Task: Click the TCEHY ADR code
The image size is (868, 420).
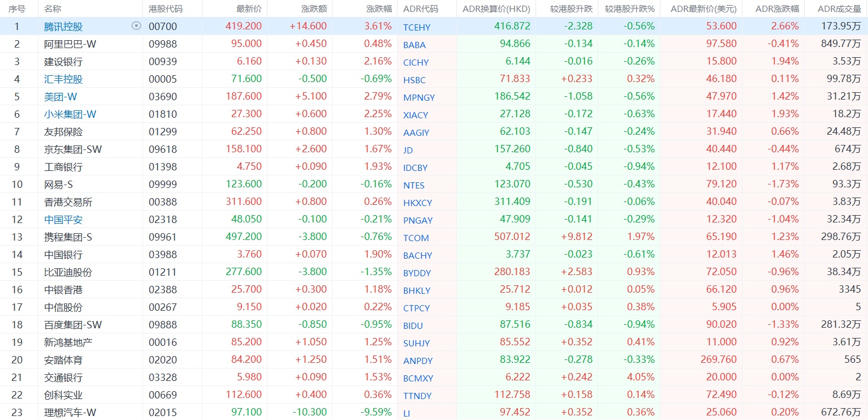Action: coord(417,27)
